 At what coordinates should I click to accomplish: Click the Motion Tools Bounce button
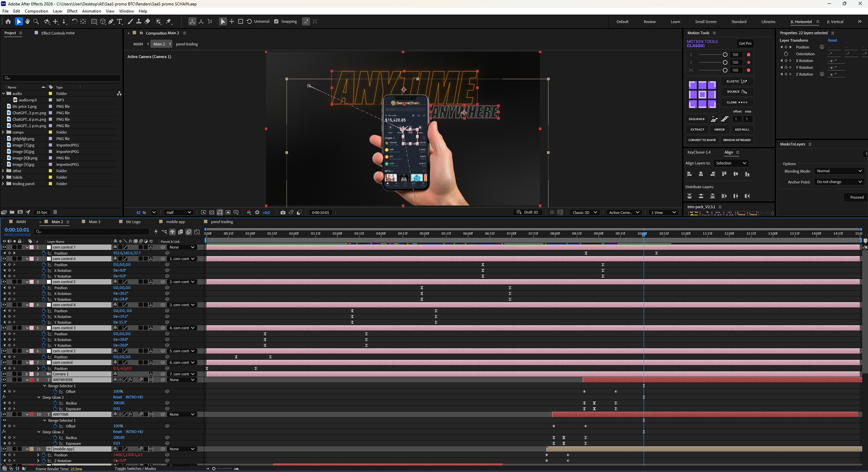[737, 92]
